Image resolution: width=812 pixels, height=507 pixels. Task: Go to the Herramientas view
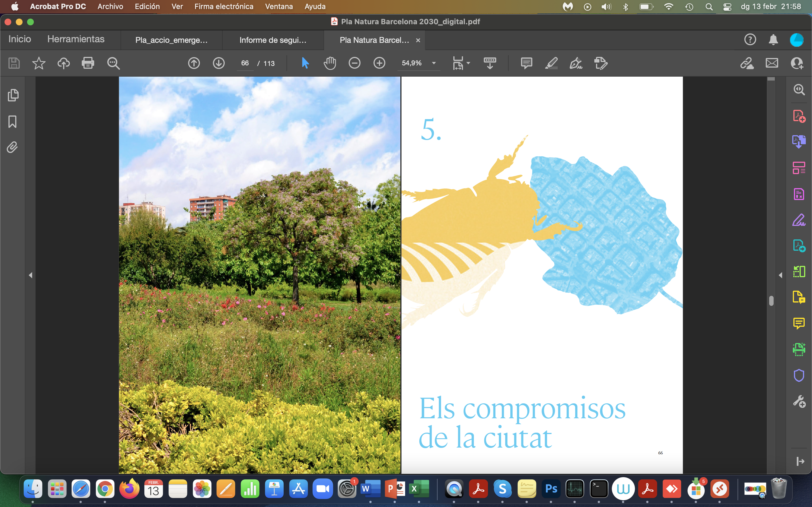76,39
